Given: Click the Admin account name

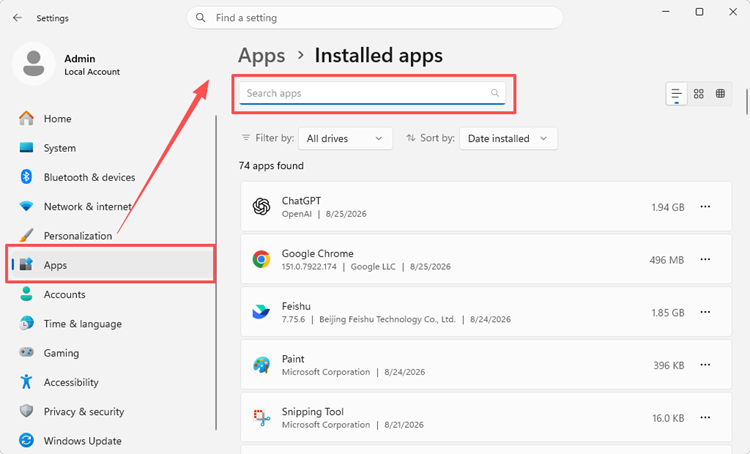Looking at the screenshot, I should [x=80, y=58].
